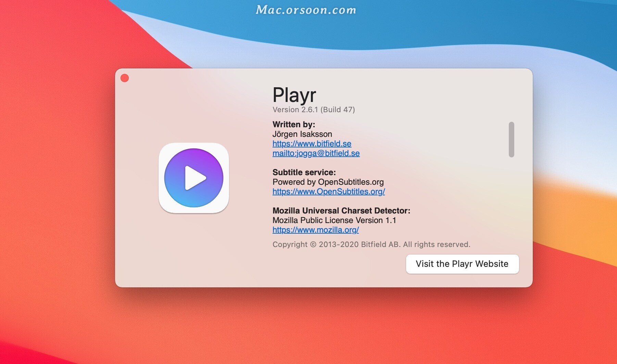The width and height of the screenshot is (617, 364).
Task: Click the Playr app play icon
Action: [x=194, y=178]
